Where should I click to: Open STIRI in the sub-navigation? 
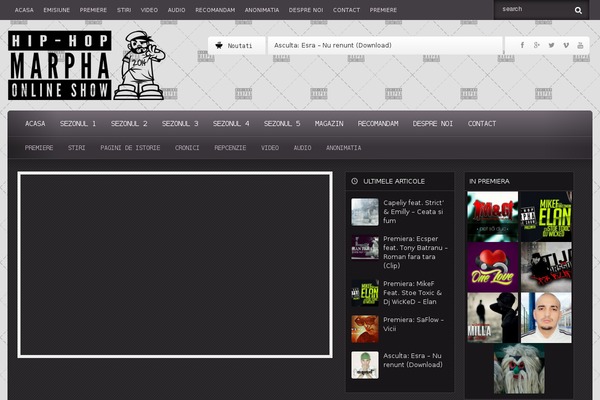[x=77, y=148]
